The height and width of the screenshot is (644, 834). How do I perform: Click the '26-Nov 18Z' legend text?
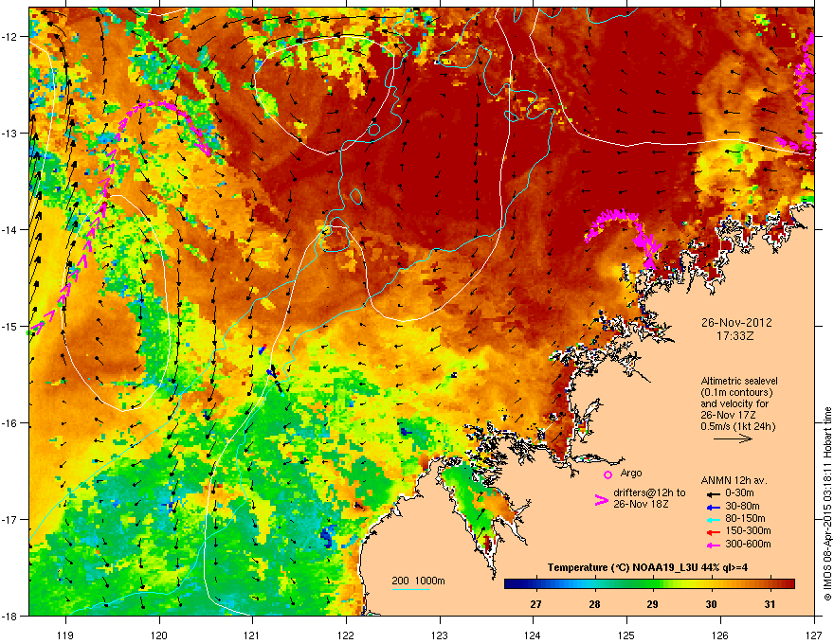point(641,504)
